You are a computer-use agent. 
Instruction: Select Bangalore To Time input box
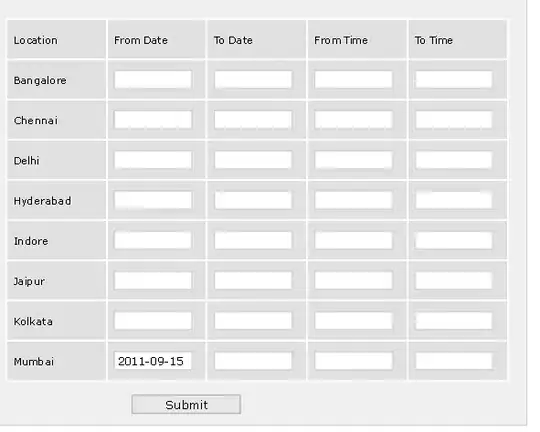tap(454, 80)
